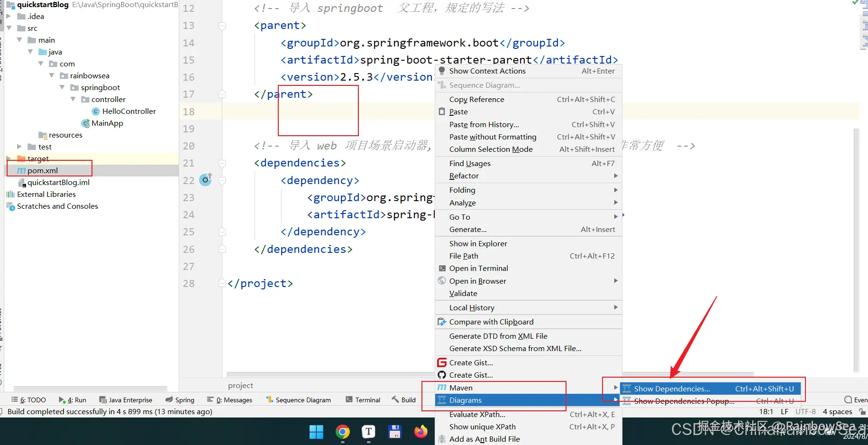Open the Typora T app in taskbar
This screenshot has height=445, width=868.
click(368, 432)
